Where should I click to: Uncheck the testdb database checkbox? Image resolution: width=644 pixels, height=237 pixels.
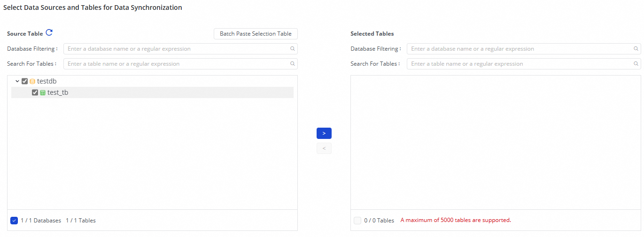click(x=25, y=81)
